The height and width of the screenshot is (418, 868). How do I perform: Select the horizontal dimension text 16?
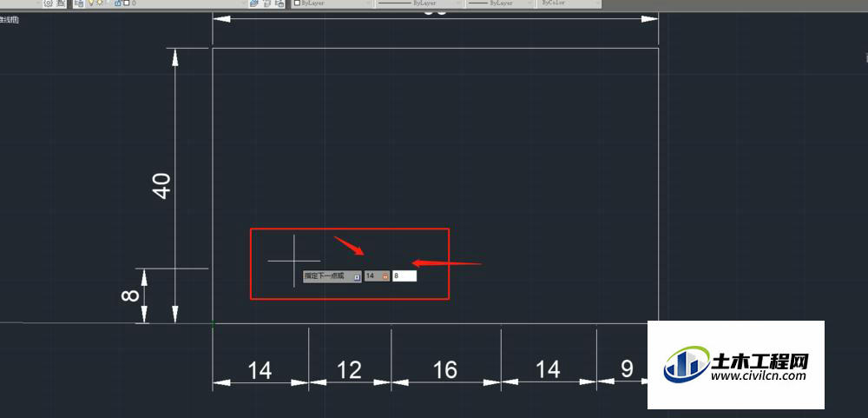pyautogui.click(x=445, y=370)
